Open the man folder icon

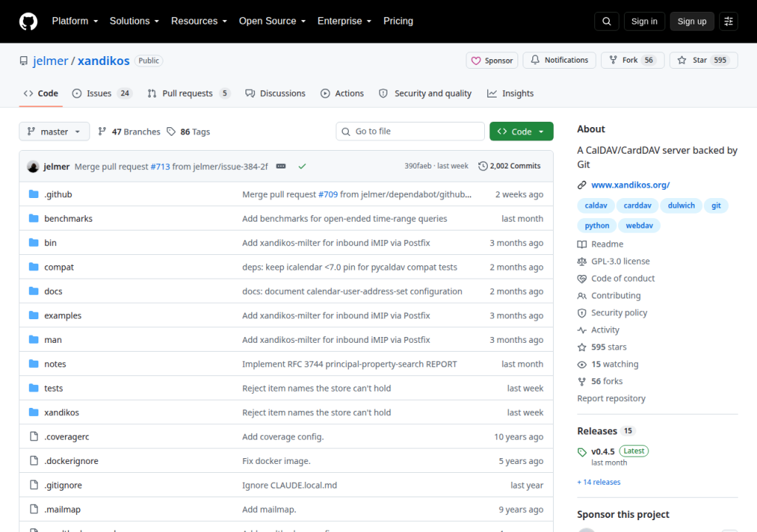point(33,339)
